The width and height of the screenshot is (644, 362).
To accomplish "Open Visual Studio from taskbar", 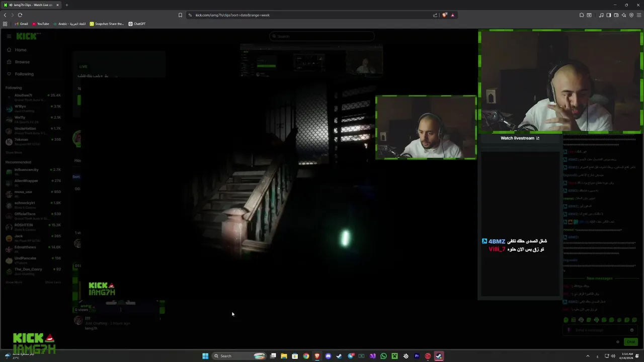I will pyautogui.click(x=372, y=356).
